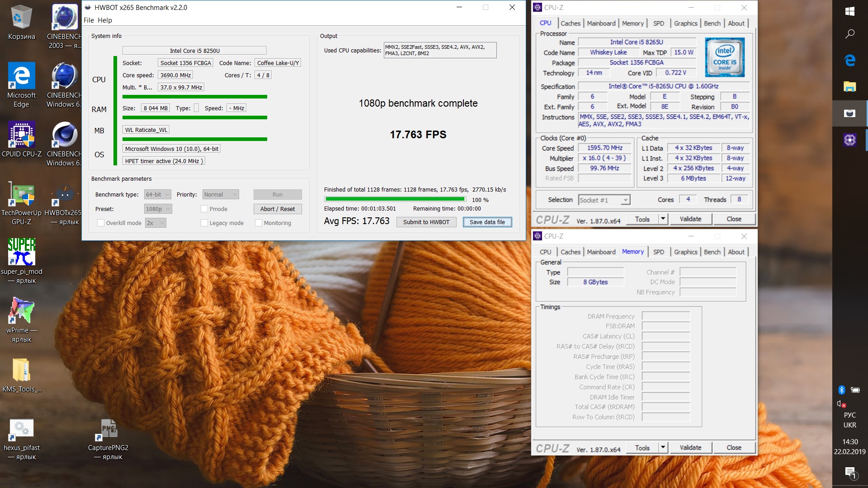
Task: Switch to the HWBOT x265 taskbar icon
Action: 849,113
